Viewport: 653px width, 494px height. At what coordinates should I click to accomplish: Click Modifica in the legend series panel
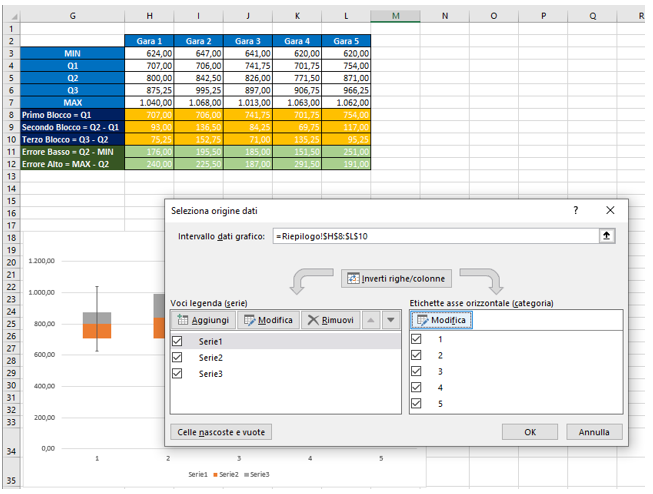[x=270, y=320]
